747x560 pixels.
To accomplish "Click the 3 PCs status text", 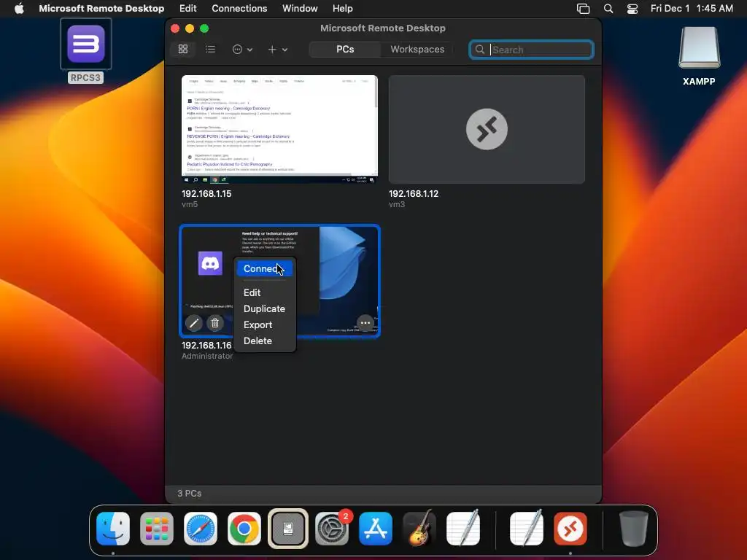I will click(x=189, y=494).
